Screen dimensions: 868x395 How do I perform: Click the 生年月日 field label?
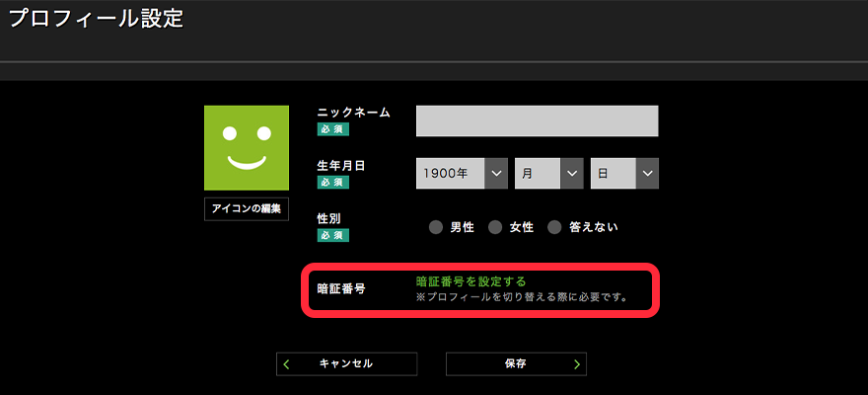341,165
